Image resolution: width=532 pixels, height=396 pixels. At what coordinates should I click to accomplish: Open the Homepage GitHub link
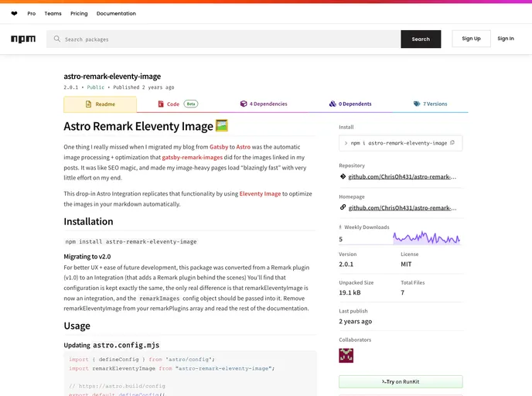[402, 208]
